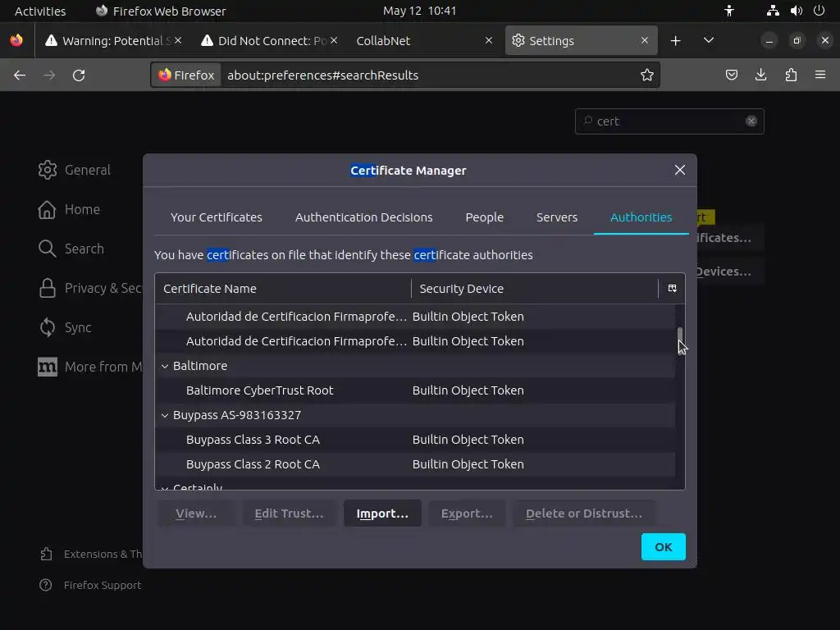Open the column picker icon in the certificate table

(673, 288)
